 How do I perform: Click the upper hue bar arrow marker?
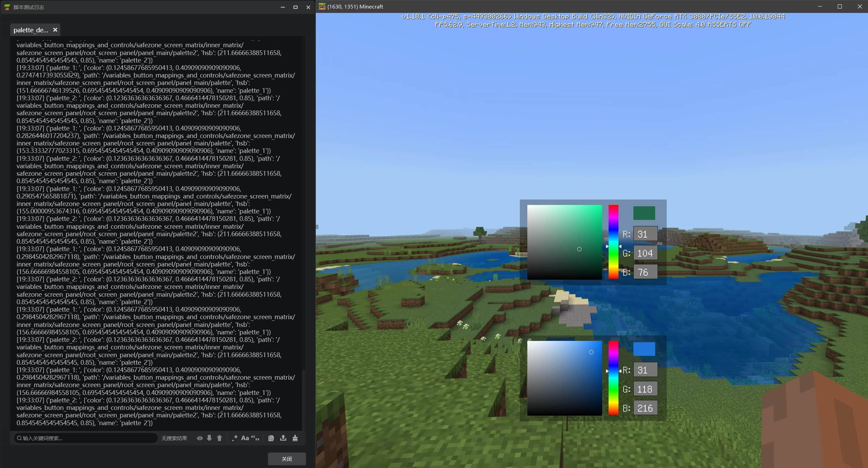click(614, 246)
